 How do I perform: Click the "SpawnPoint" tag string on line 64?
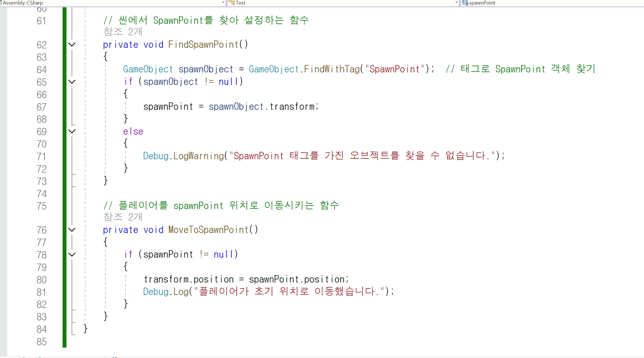click(395, 69)
